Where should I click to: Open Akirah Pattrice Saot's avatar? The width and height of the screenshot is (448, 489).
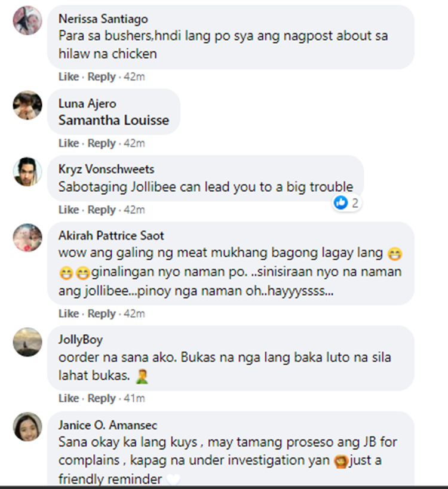[27, 238]
